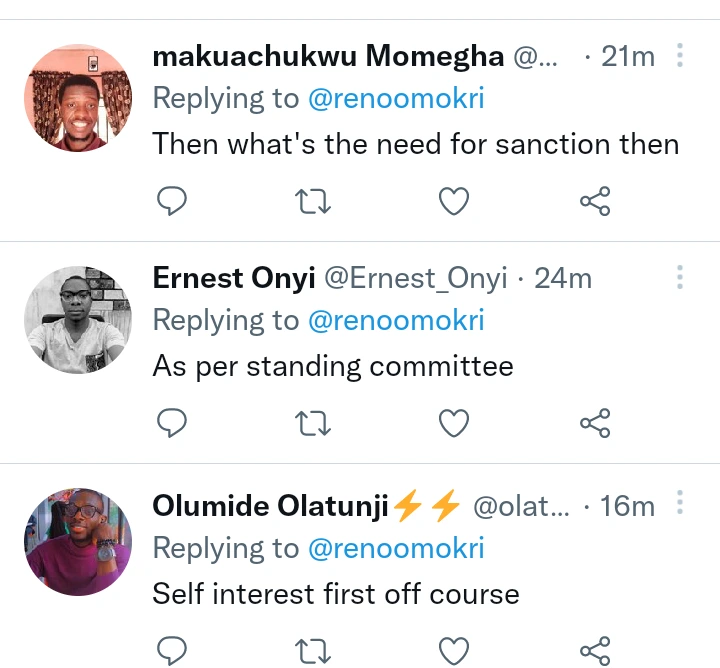This screenshot has height=668, width=720.
Task: Reply to makuachukwu Momegha's tweet
Action: point(173,202)
